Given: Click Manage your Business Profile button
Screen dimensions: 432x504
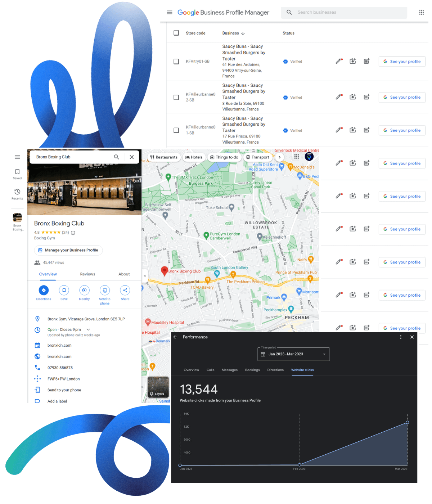Looking at the screenshot, I should click(x=68, y=250).
